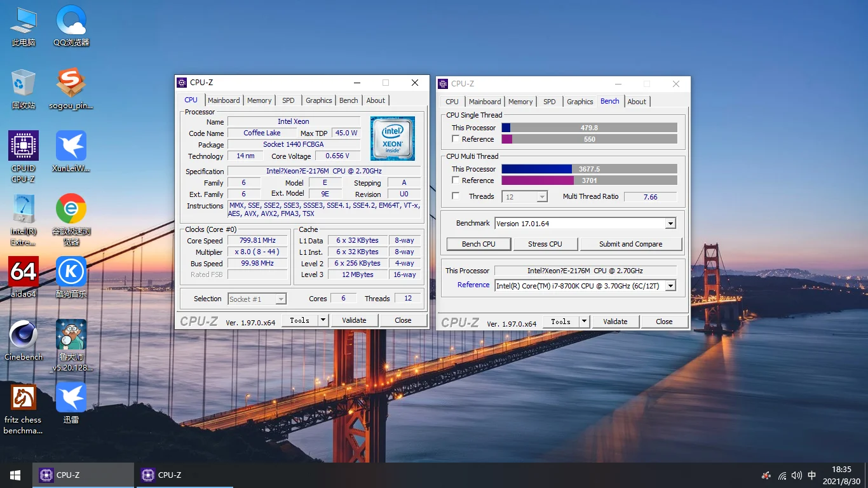The height and width of the screenshot is (488, 868).
Task: Open the Selection Socket #1 dropdown
Action: click(257, 299)
